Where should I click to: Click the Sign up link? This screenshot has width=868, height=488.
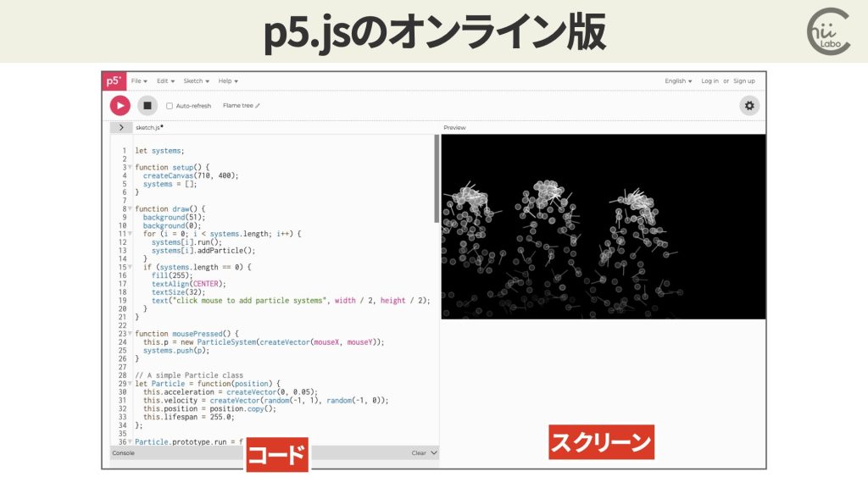[744, 80]
